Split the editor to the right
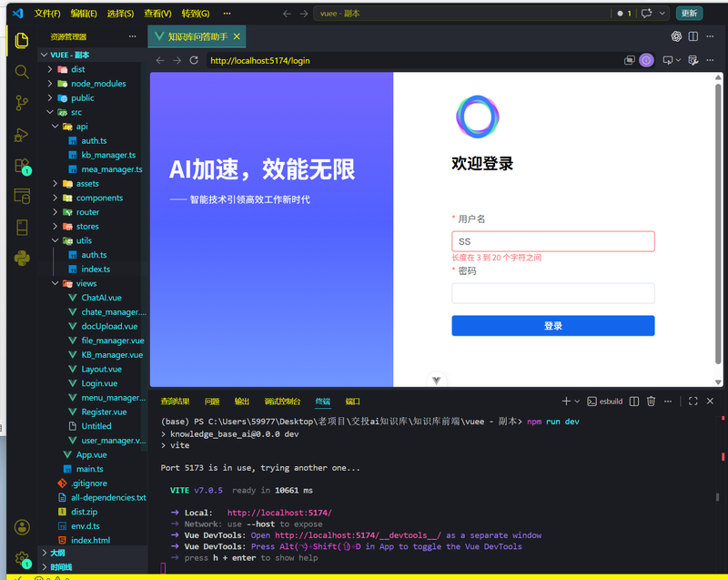Screen dimensions: 728x580 click(693, 36)
